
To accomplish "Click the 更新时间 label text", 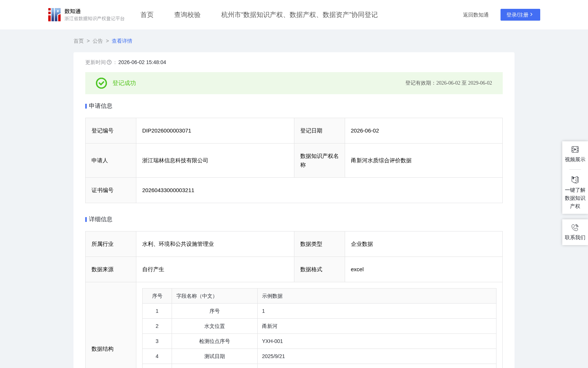I will click(x=96, y=63).
